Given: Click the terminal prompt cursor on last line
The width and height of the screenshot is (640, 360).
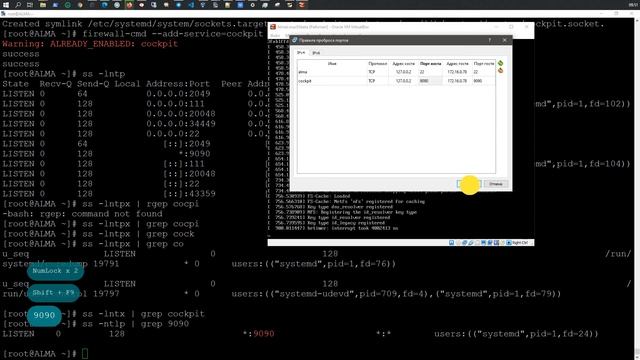Looking at the screenshot, I should pyautogui.click(x=85, y=353).
